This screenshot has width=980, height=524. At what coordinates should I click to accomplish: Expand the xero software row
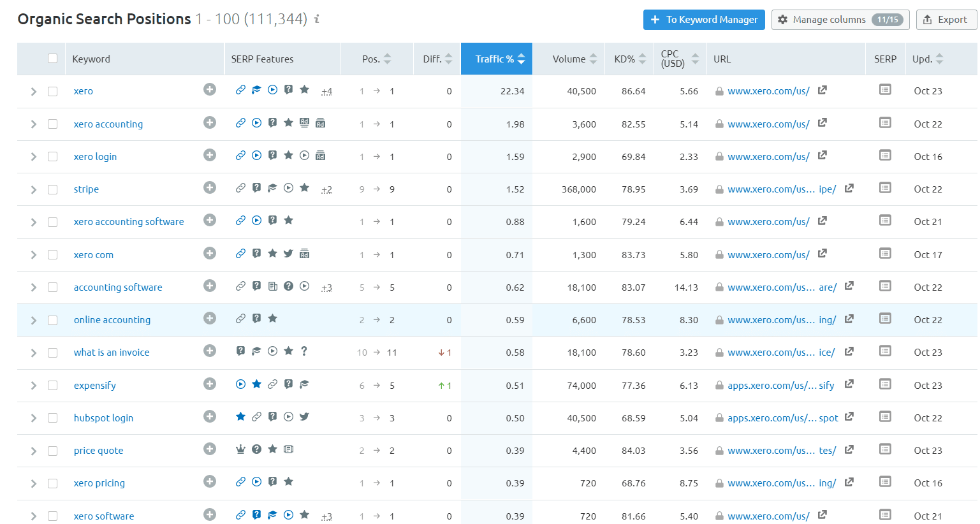(x=33, y=516)
